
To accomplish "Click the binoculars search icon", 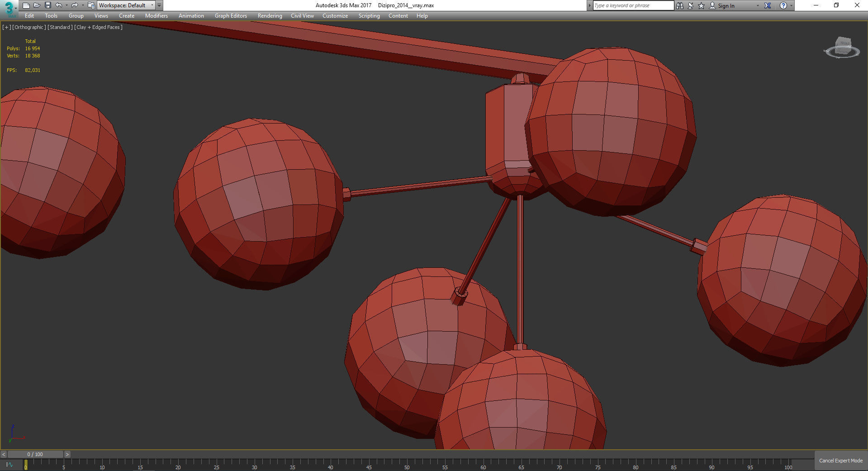I will pyautogui.click(x=679, y=5).
